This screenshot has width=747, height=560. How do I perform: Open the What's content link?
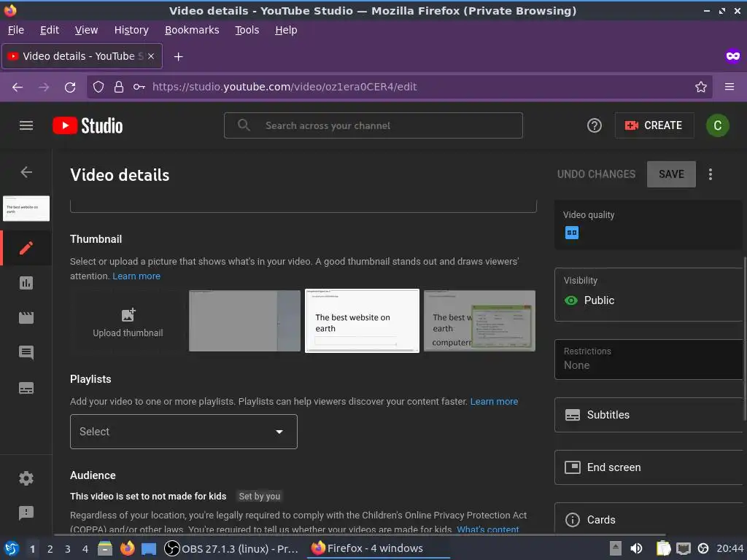[488, 529]
